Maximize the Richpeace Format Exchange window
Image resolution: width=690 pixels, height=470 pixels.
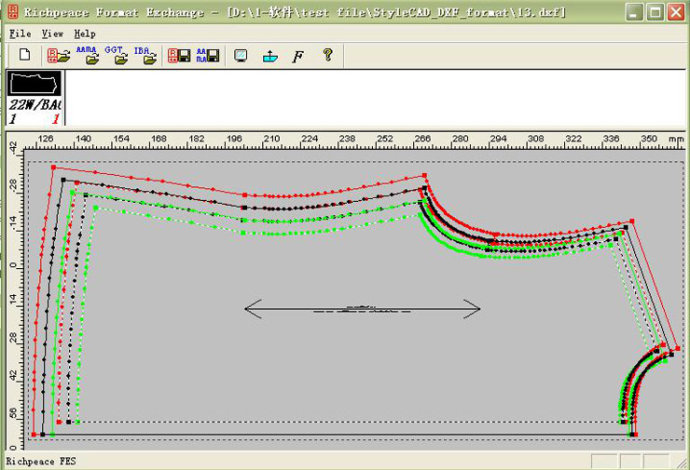654,12
